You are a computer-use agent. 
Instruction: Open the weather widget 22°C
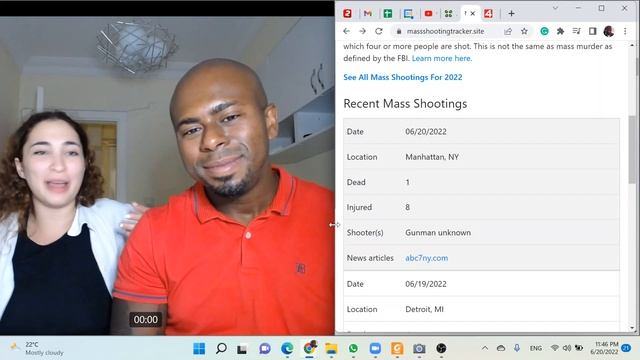click(x=38, y=348)
